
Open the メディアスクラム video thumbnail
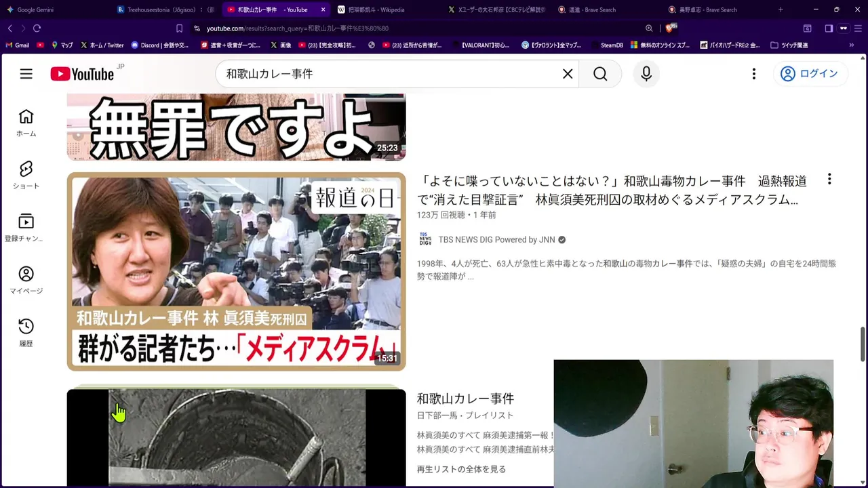click(x=236, y=272)
